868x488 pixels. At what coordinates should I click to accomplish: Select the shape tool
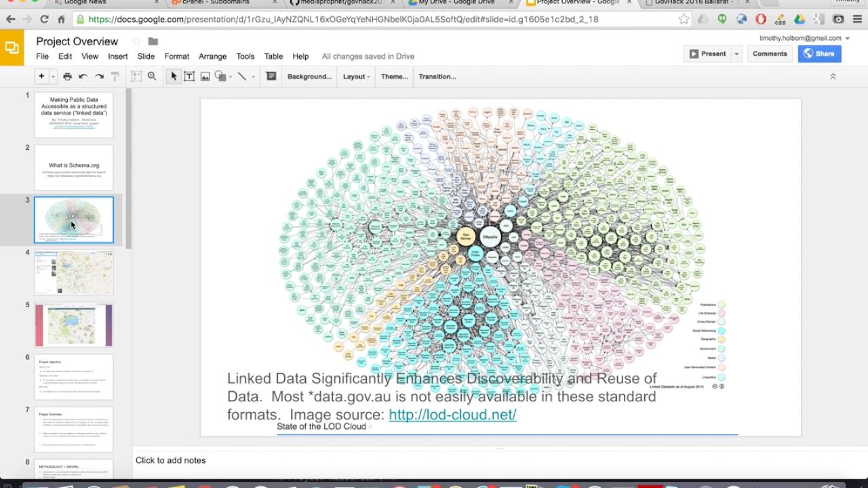[220, 77]
